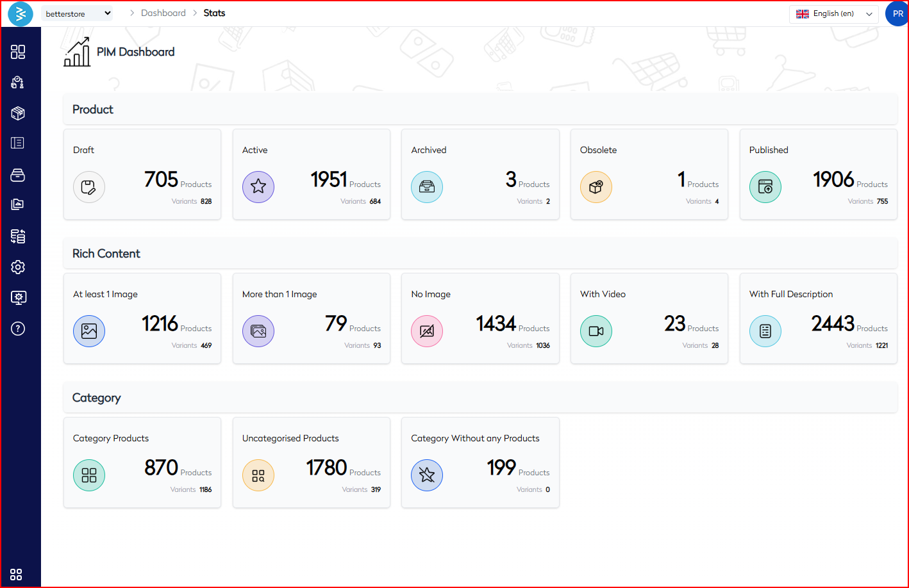Click the No Image crossed-picture icon
Image resolution: width=909 pixels, height=588 pixels.
pyautogui.click(x=427, y=331)
